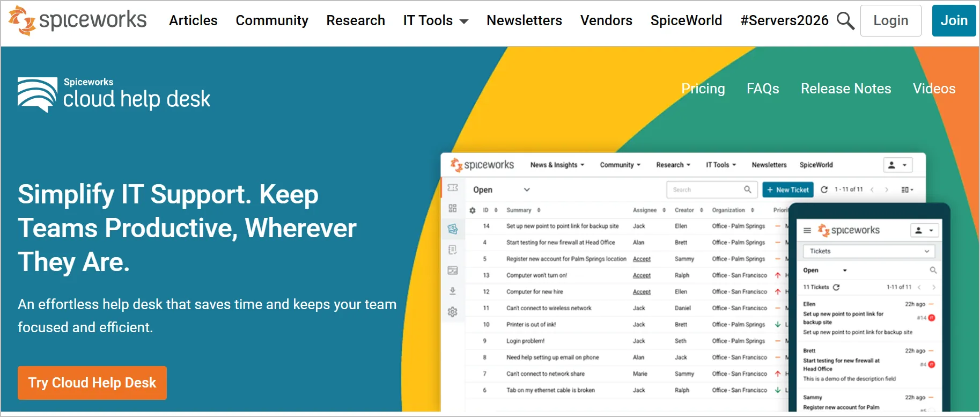Viewport: 980px width, 417px height.
Task: Open the Pricing link
Action: coord(703,89)
